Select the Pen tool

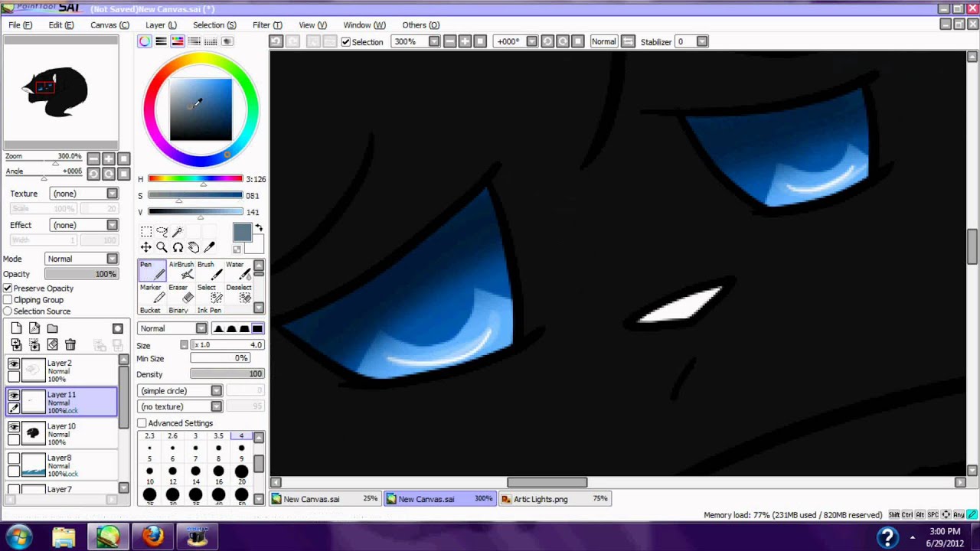[152, 271]
